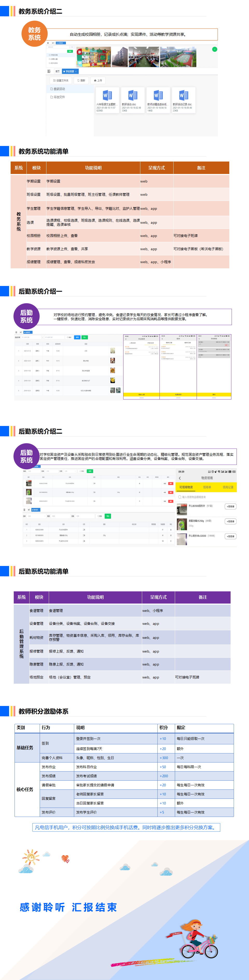Click the 刷新 refresh button
Viewport: 249px width, 980px height.
[x=81, y=81]
